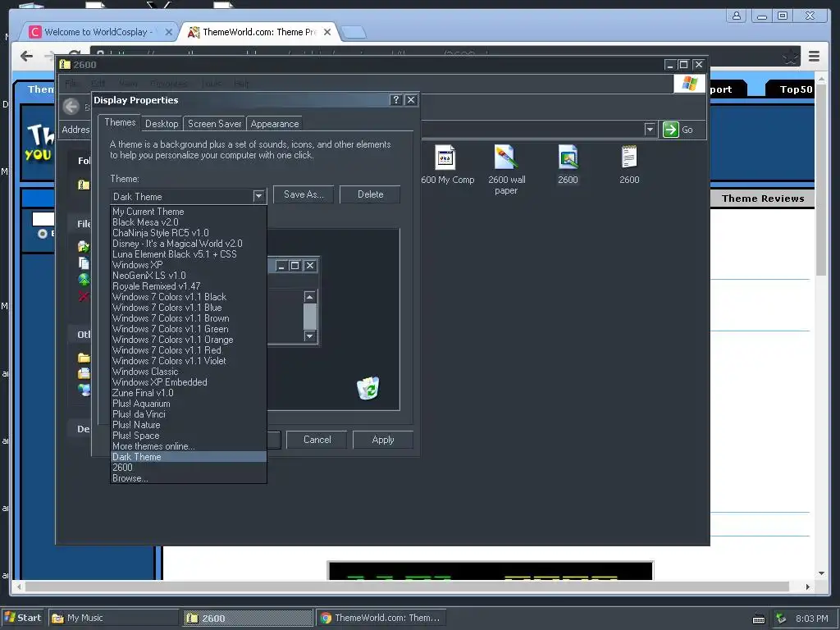Open the '2600 wall paper' paintbrush file icon
Image resolution: width=840 pixels, height=630 pixels.
tap(505, 157)
